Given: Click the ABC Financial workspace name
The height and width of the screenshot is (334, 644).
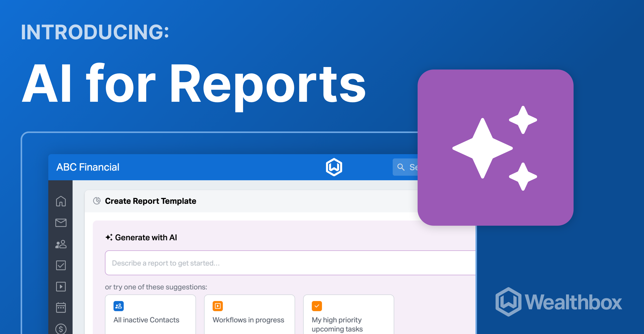Looking at the screenshot, I should pyautogui.click(x=88, y=167).
